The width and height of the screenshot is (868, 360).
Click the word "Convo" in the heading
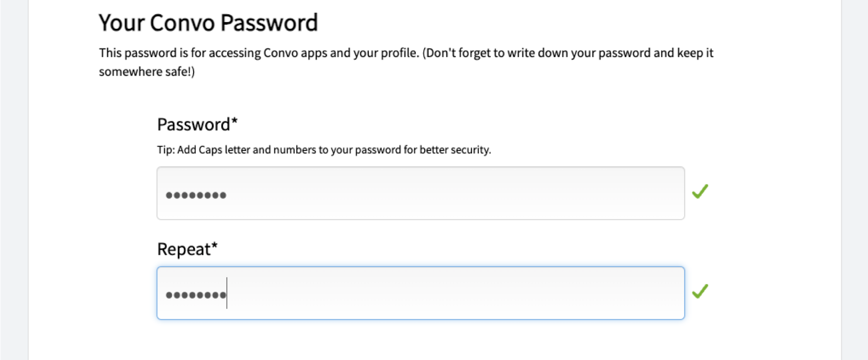184,23
